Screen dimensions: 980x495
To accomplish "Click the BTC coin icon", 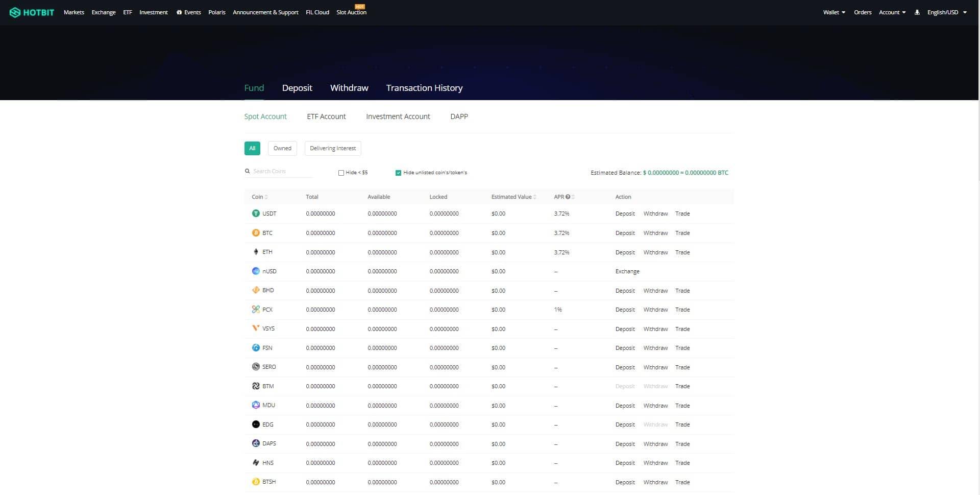I will pyautogui.click(x=256, y=233).
